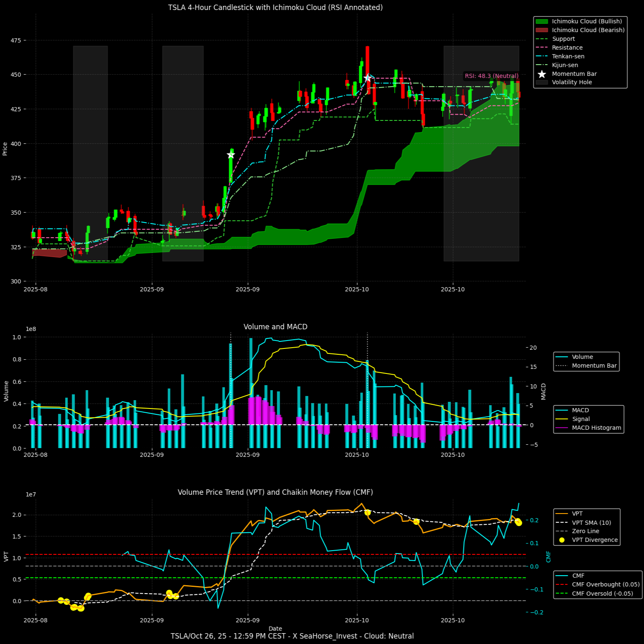This screenshot has width=644, height=644.
Task: Click the red Ichimoku Cloud (Bearish) legend swatch
Action: coord(541,30)
